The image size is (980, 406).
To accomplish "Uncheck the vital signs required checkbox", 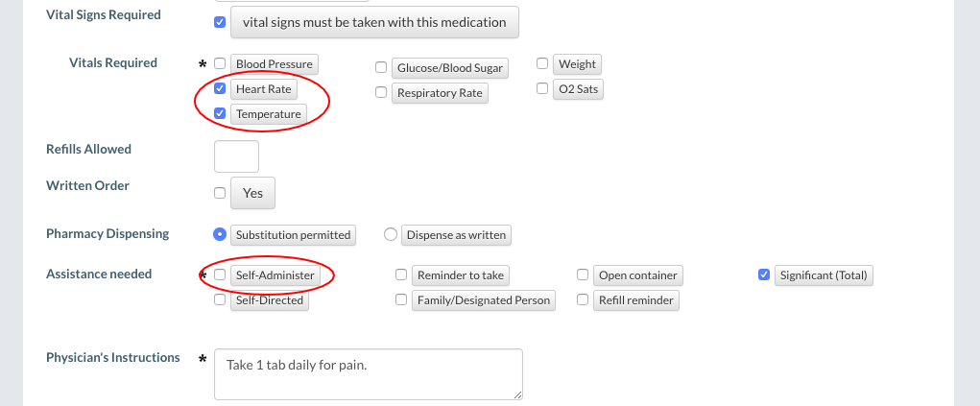I will 220,22.
